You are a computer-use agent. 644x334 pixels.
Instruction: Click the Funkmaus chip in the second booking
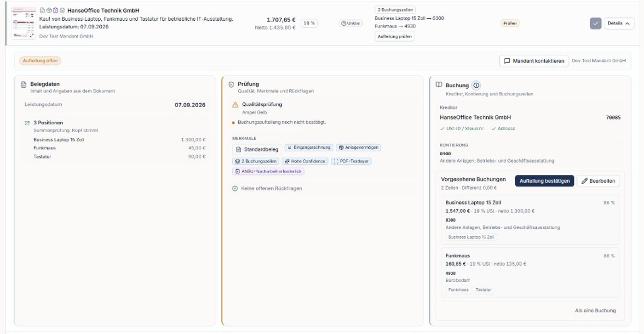pyautogui.click(x=458, y=290)
